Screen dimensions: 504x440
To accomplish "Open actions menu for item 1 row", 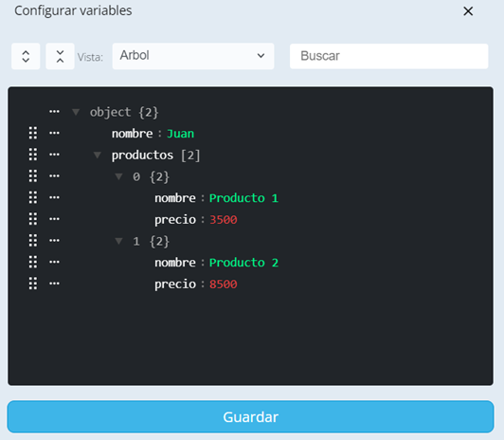I will coord(54,241).
